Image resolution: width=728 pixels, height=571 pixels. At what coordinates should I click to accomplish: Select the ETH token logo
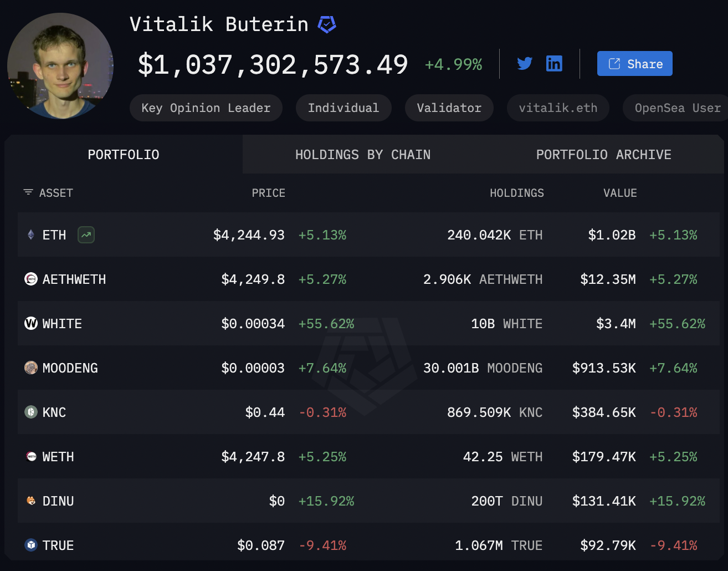coord(30,234)
